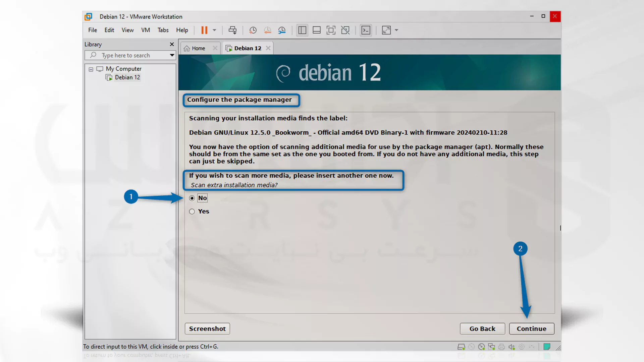644x362 pixels.
Task: Click the greyed-out USB device status icon
Action: tap(522, 347)
